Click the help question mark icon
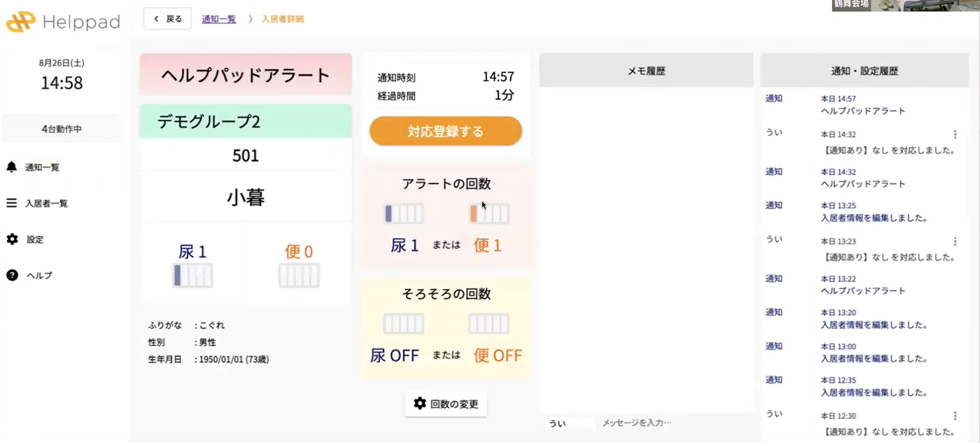 tap(12, 275)
